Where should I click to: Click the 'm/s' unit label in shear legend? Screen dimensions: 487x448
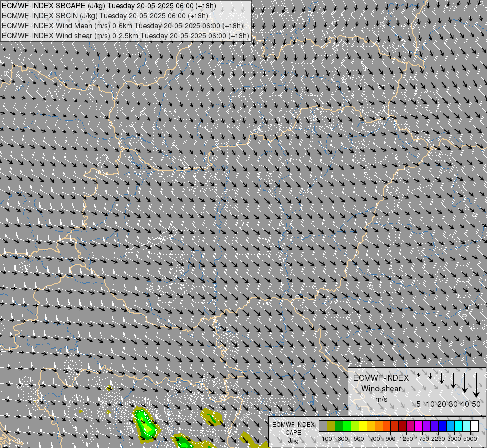pyautogui.click(x=381, y=399)
